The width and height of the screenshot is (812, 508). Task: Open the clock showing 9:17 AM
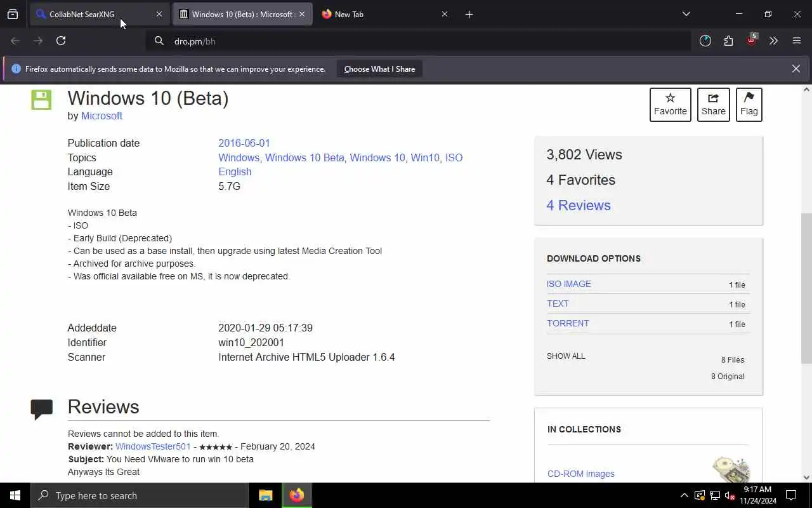[x=757, y=495]
